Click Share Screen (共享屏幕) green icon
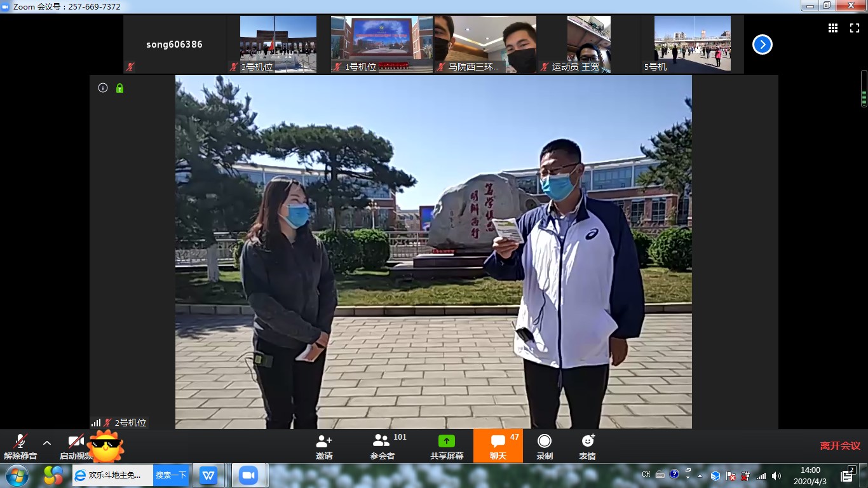Viewport: 868px width, 488px height. (447, 441)
